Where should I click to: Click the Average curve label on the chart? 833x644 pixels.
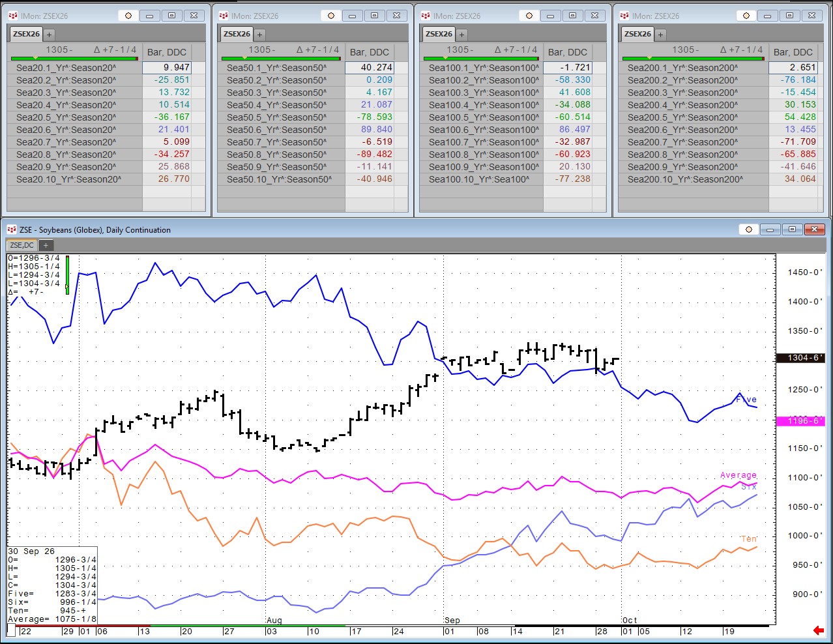click(738, 475)
